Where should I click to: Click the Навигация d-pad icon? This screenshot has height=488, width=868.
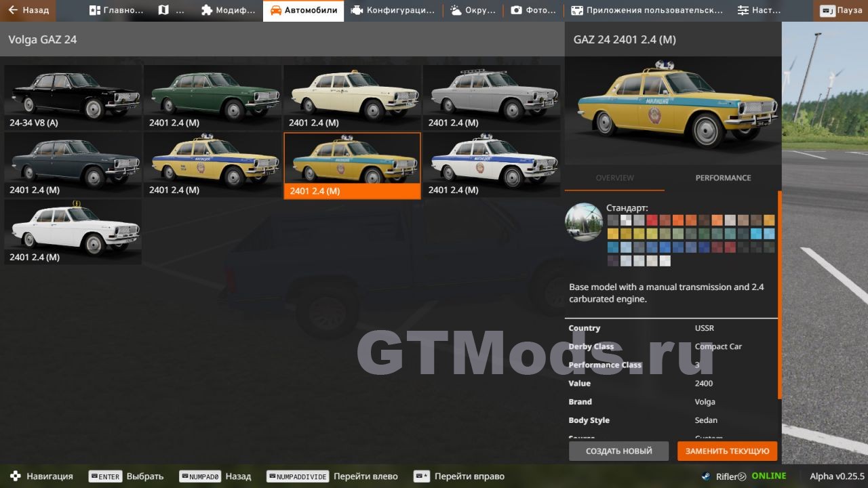click(x=15, y=476)
